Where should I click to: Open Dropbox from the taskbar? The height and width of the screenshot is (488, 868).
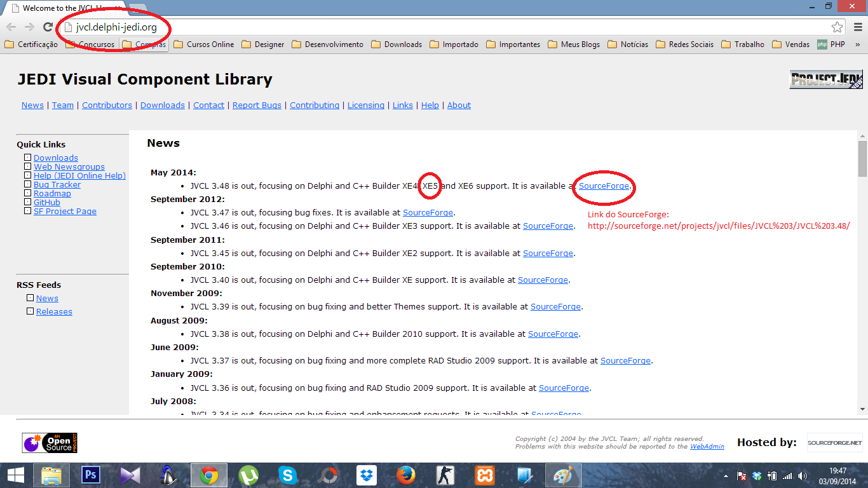367,475
